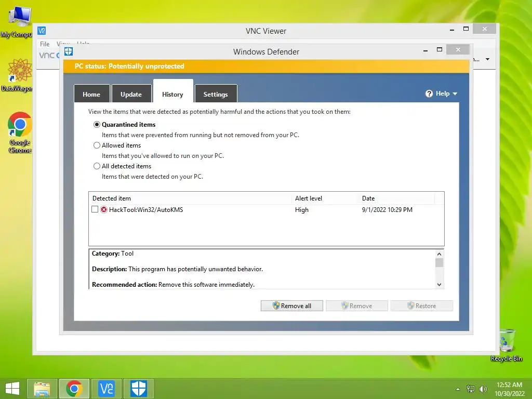Click the High alert level cell
The height and width of the screenshot is (399, 532).
point(302,210)
